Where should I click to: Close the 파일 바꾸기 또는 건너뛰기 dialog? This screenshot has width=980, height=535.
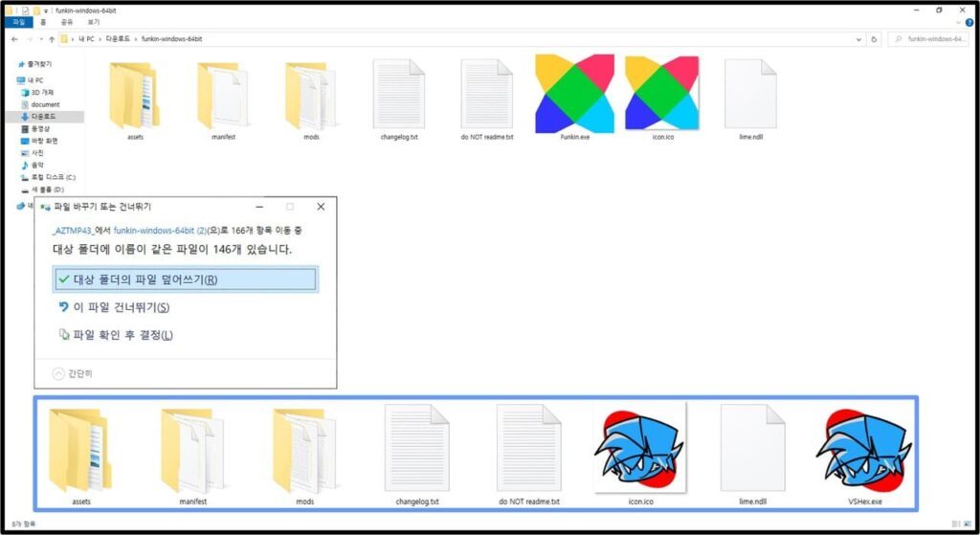[x=321, y=207]
